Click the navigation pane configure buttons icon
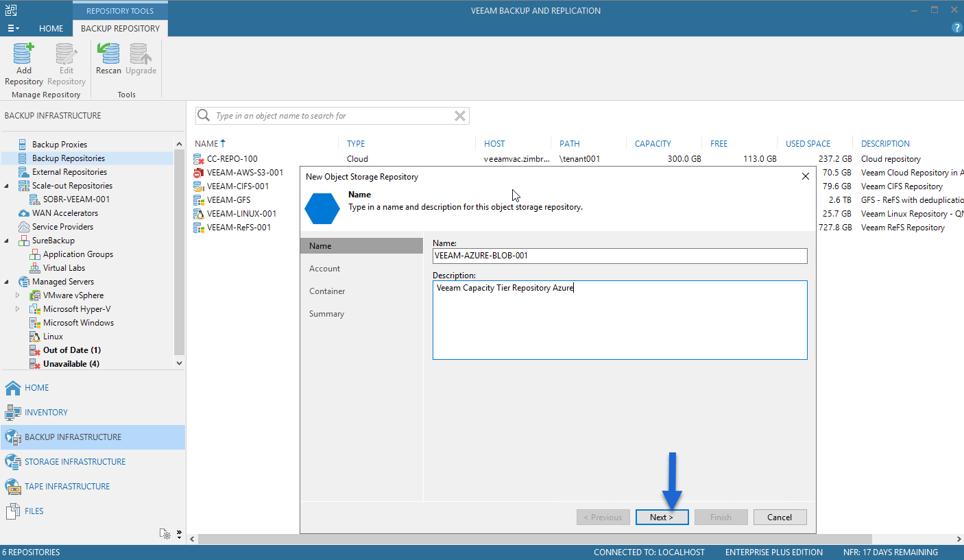This screenshot has width=964, height=560. pos(165,533)
